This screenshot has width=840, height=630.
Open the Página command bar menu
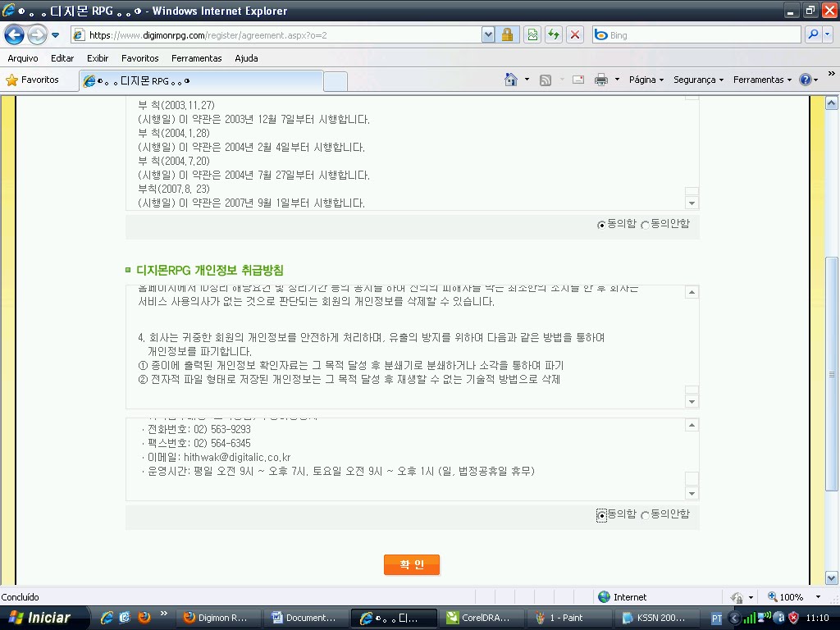click(x=646, y=80)
